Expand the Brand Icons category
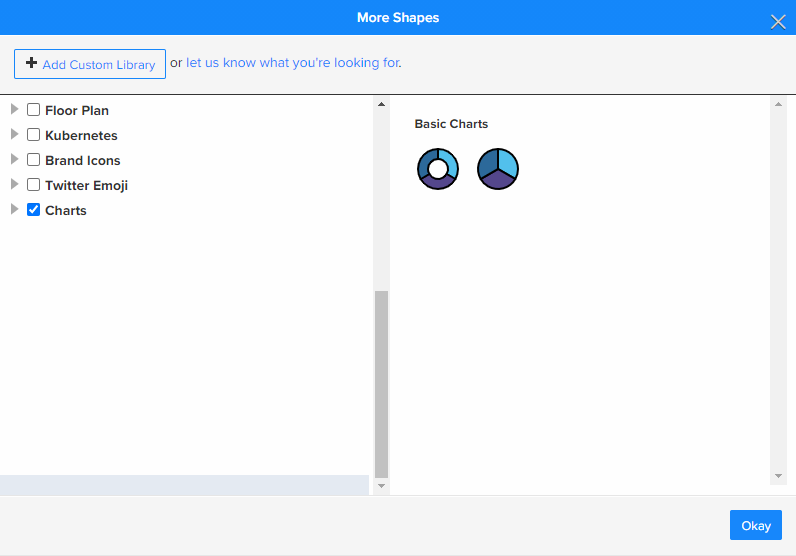This screenshot has height=556, width=796. (x=14, y=159)
